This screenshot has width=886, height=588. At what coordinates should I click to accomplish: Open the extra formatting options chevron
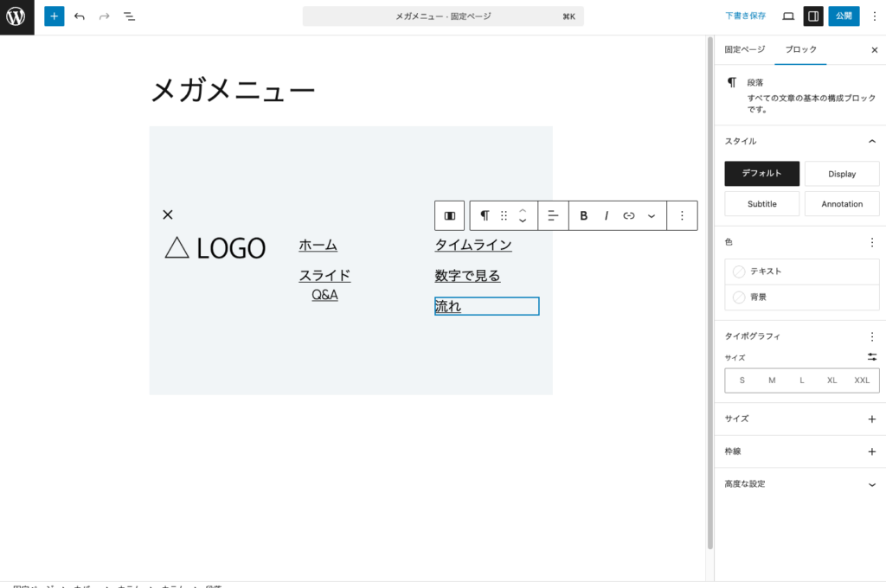click(x=651, y=215)
